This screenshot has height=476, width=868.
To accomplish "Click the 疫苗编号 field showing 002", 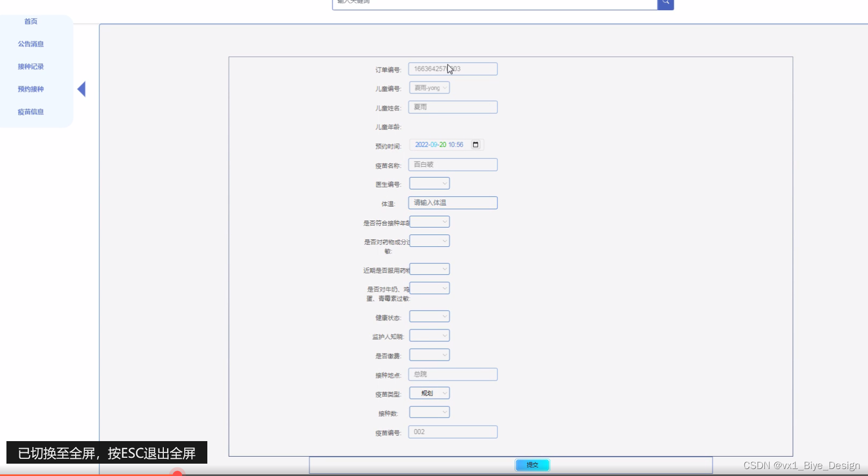I will click(x=453, y=432).
